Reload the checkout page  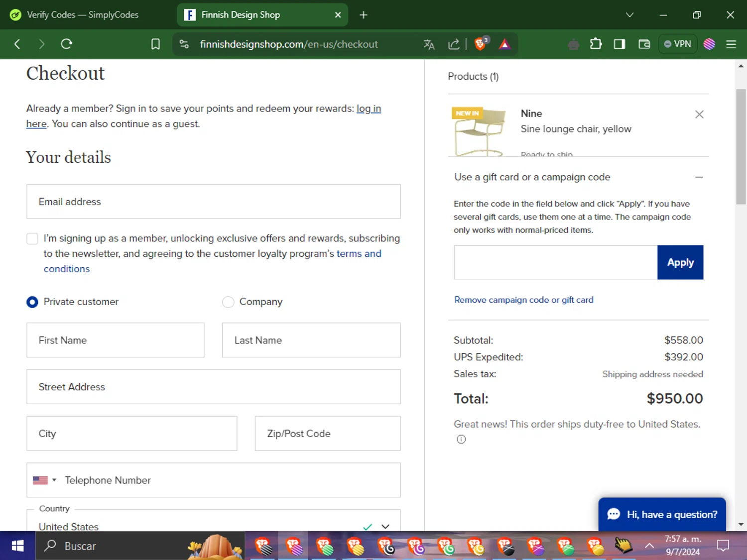[66, 44]
